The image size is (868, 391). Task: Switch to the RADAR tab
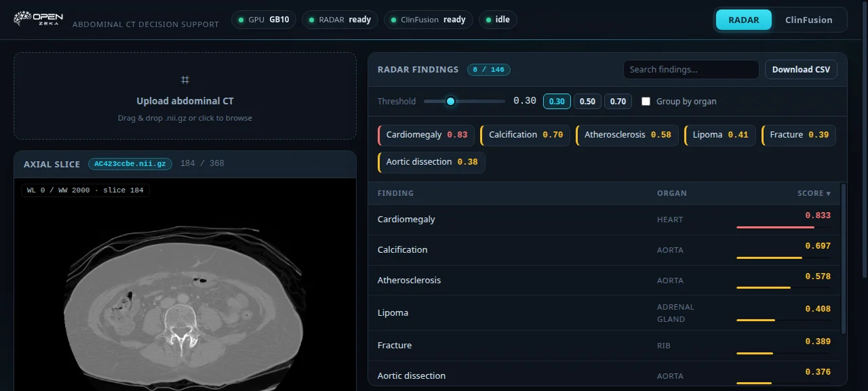744,20
